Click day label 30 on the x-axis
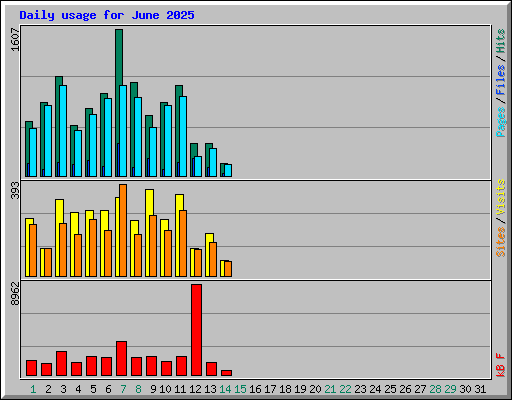512x400 pixels. (x=465, y=389)
